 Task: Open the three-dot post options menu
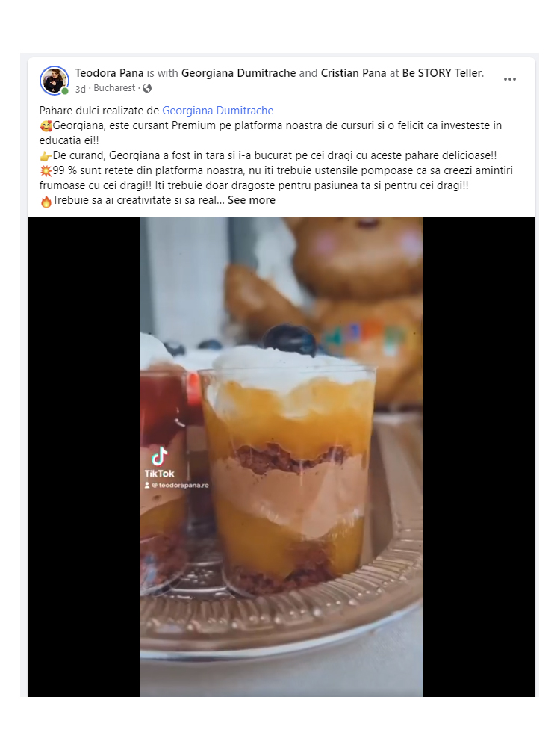pos(509,79)
